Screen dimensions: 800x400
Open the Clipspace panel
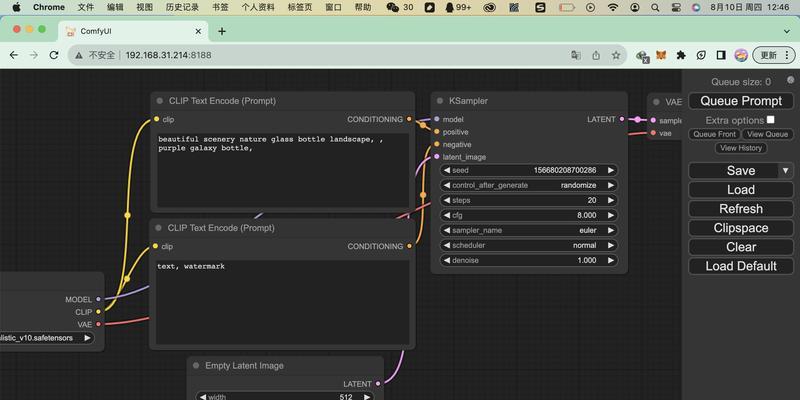click(x=741, y=228)
